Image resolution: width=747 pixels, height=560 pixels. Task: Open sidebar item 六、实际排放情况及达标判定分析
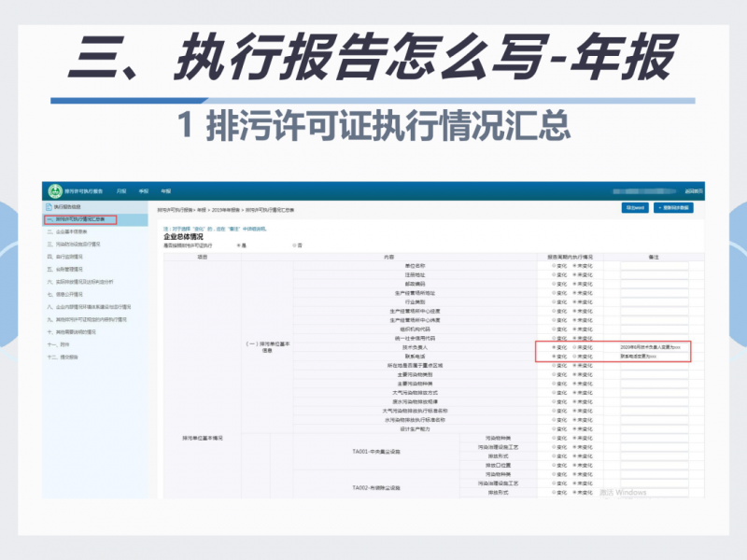pos(80,282)
